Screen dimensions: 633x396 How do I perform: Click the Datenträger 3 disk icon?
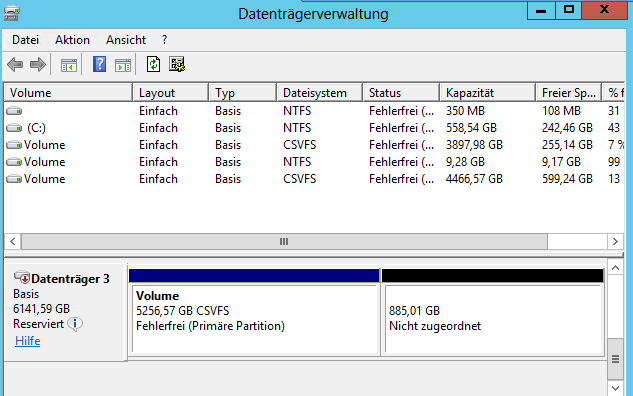click(22, 277)
